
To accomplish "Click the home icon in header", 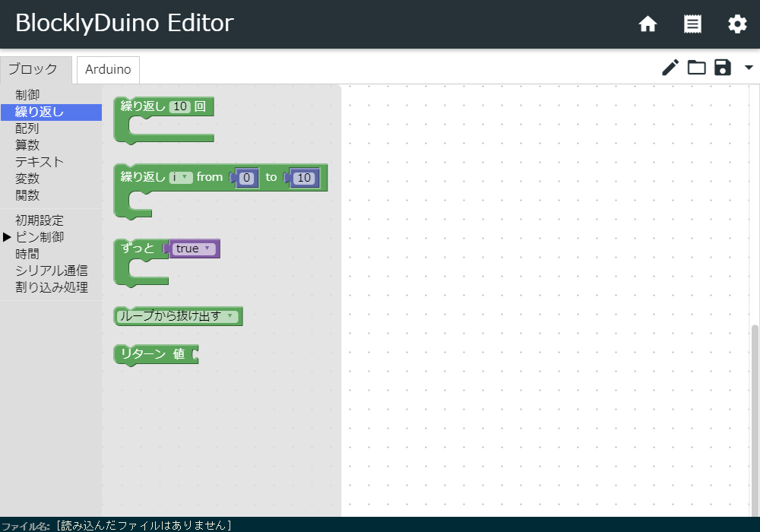I will tap(648, 24).
